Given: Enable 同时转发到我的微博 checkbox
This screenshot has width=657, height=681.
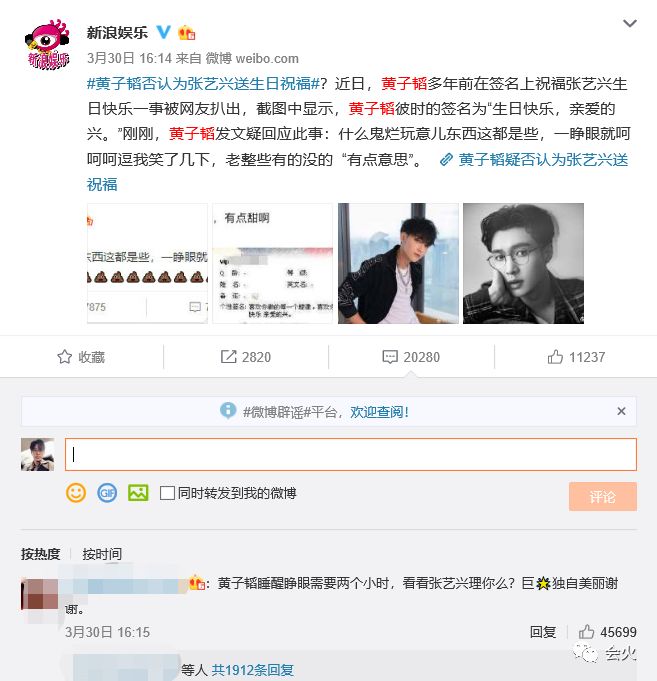Looking at the screenshot, I should [x=167, y=493].
